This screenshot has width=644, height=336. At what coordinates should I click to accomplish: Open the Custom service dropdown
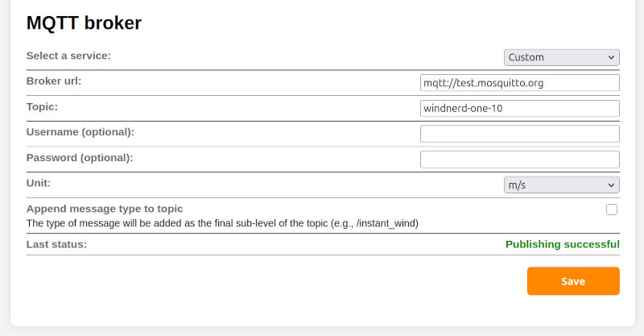pyautogui.click(x=561, y=57)
